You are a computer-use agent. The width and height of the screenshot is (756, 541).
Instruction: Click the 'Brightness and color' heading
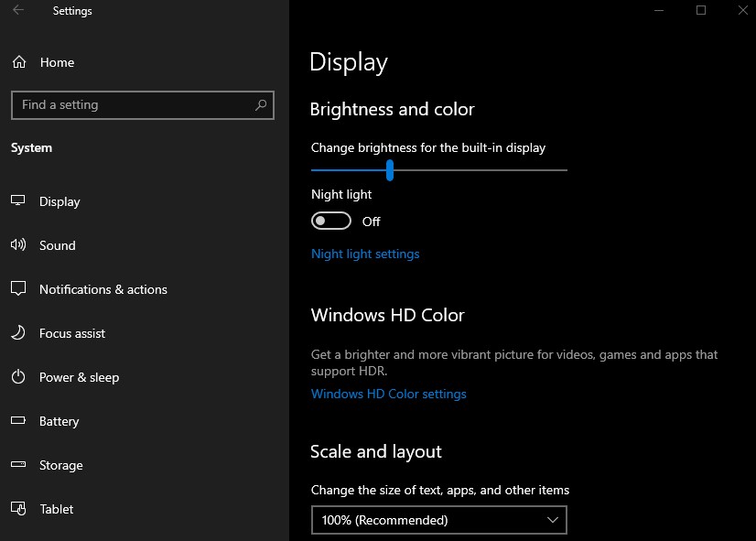coord(392,110)
